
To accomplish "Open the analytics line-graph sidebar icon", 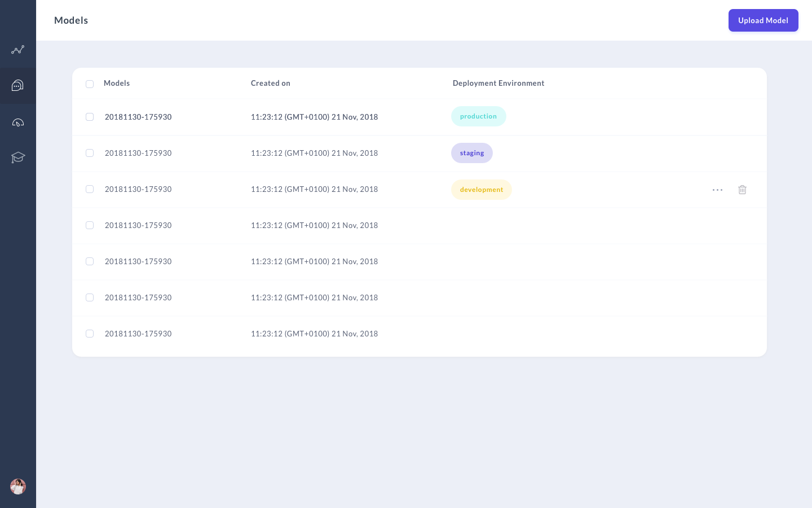I will [x=17, y=50].
